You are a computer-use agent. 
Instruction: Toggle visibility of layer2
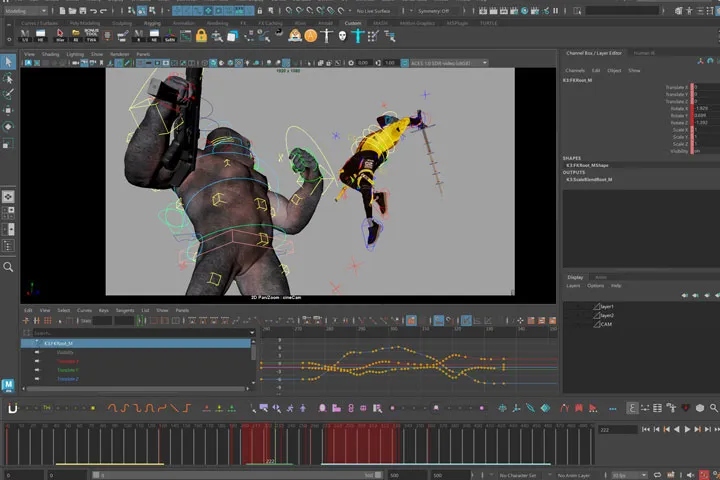click(569, 316)
